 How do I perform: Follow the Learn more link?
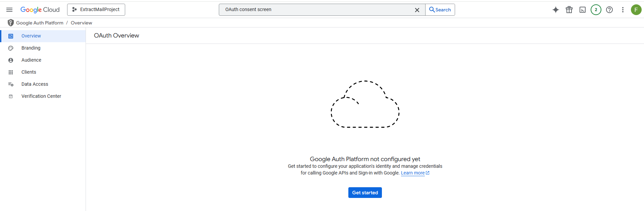click(x=415, y=173)
